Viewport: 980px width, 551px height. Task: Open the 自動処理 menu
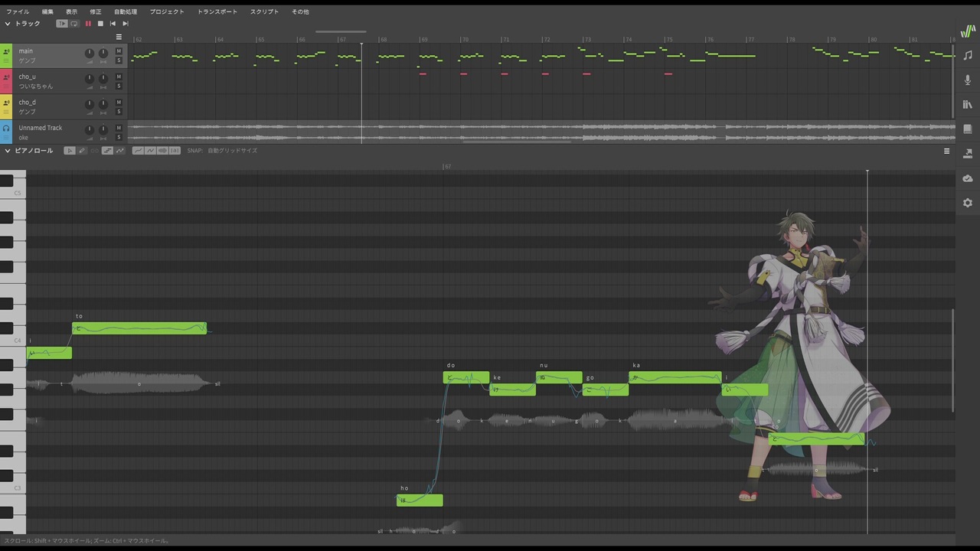click(x=126, y=11)
